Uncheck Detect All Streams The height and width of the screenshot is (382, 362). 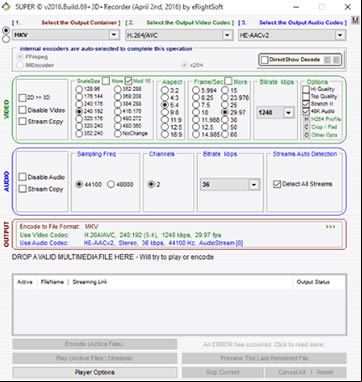tap(277, 184)
